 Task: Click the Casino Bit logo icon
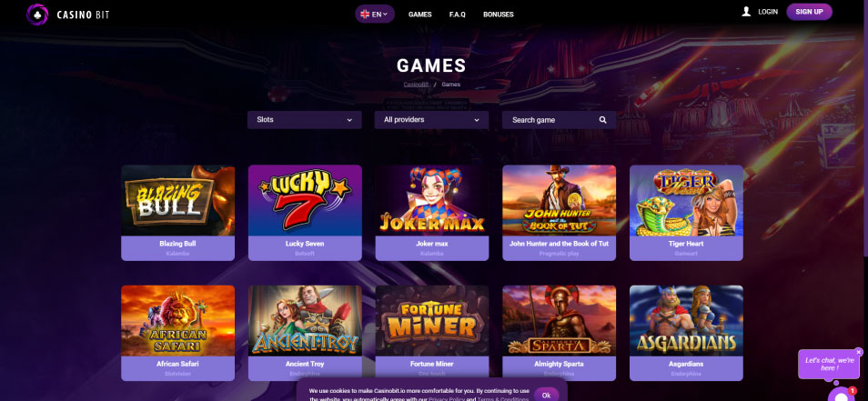tap(37, 15)
